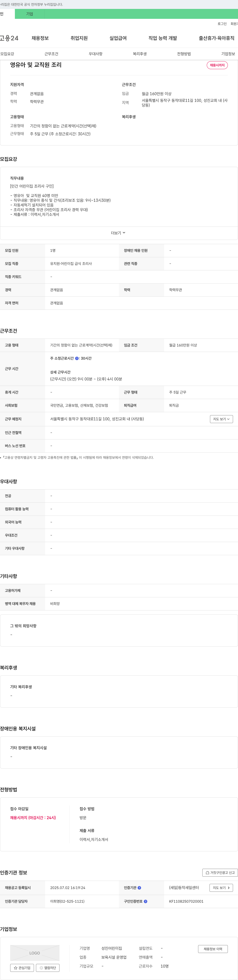Click the 주 소정근로시간 help icon

pos(77,358)
